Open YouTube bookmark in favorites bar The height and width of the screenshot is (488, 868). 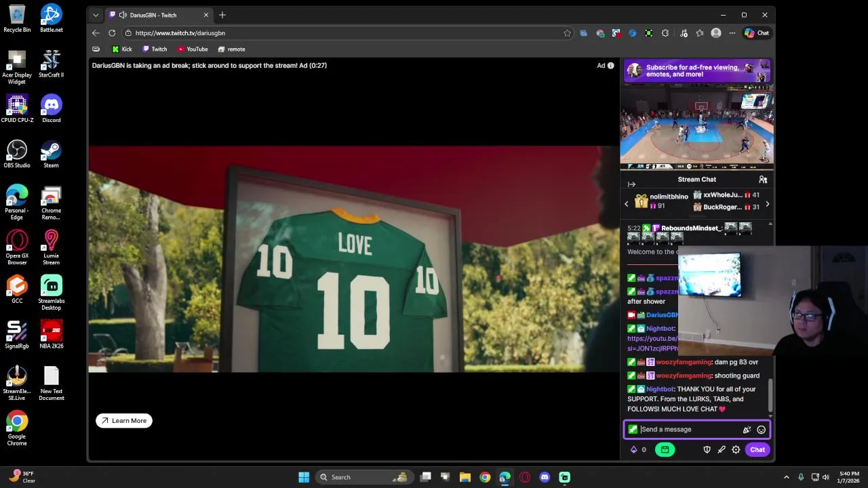pos(193,49)
